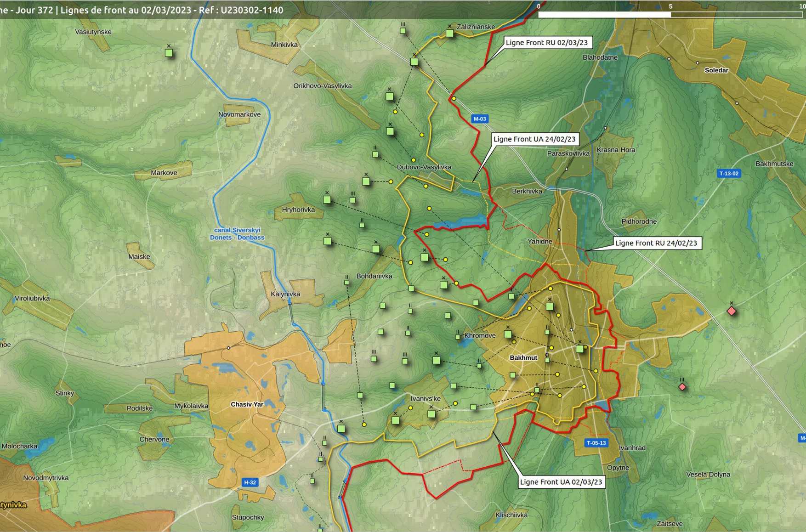Select red diamond unit near Bakhmutske road
The height and width of the screenshot is (532, 806).
click(x=732, y=311)
